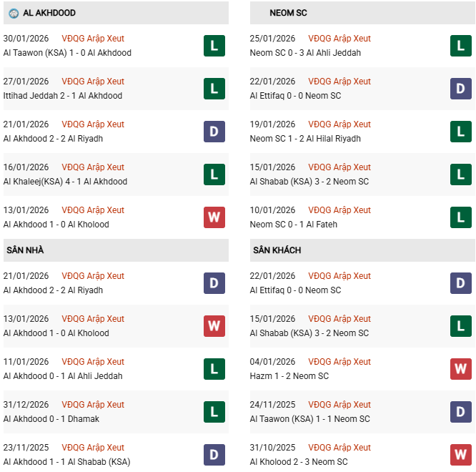476x472 pixels.
Task: Open league link for the 04/01/2026 match
Action: [x=339, y=362]
